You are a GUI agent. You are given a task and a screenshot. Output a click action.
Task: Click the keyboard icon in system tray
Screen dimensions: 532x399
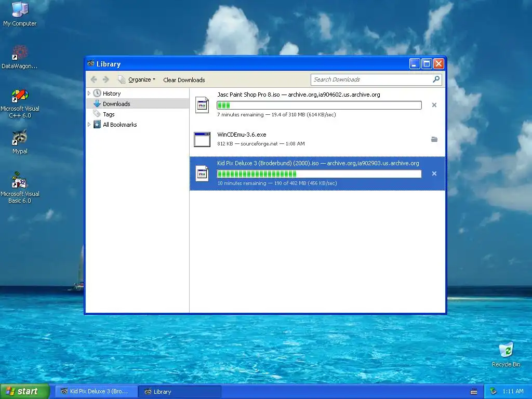(x=474, y=392)
